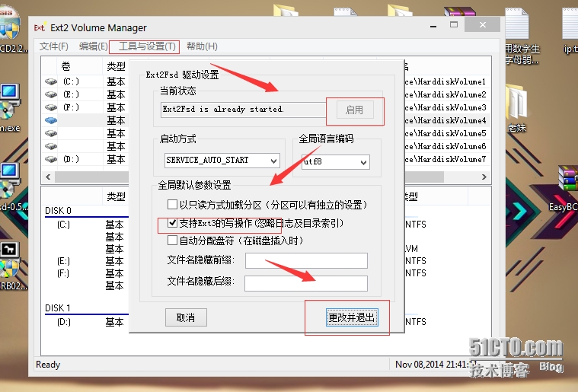Select (D:) partition under DISK 1
The width and height of the screenshot is (578, 392).
pyautogui.click(x=64, y=322)
